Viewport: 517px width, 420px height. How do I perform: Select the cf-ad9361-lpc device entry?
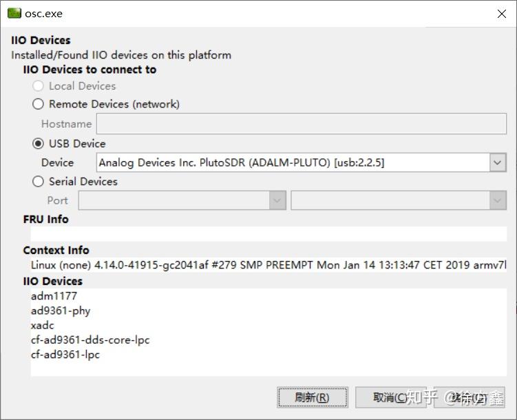65,355
